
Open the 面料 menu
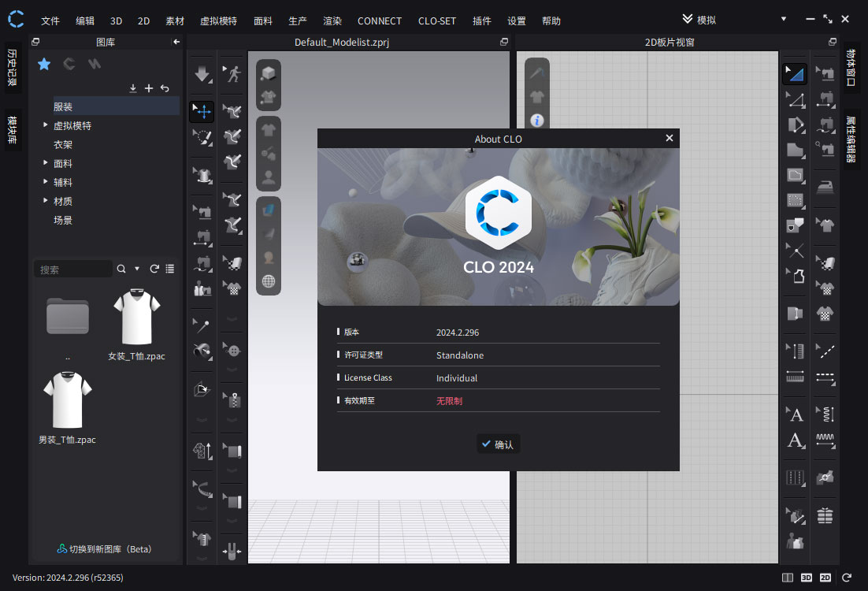[263, 21]
